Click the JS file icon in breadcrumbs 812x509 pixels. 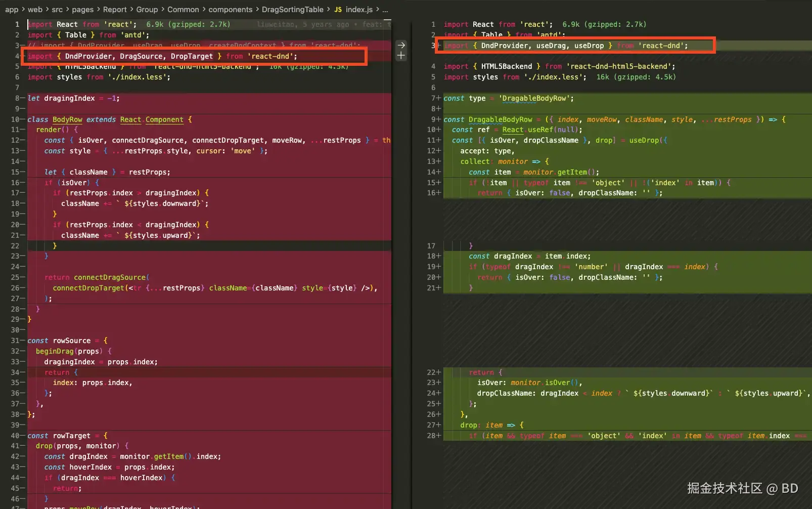click(338, 10)
